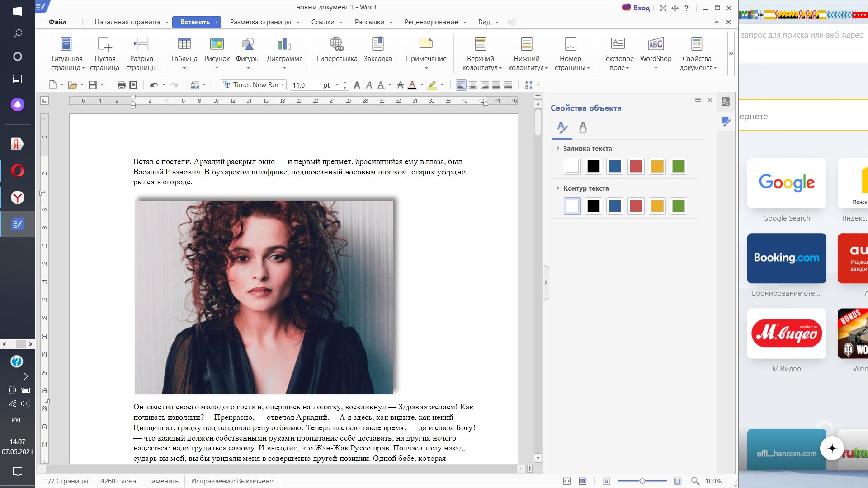868x488 pixels.
Task: Click the print icon in toolbar
Action: click(121, 85)
